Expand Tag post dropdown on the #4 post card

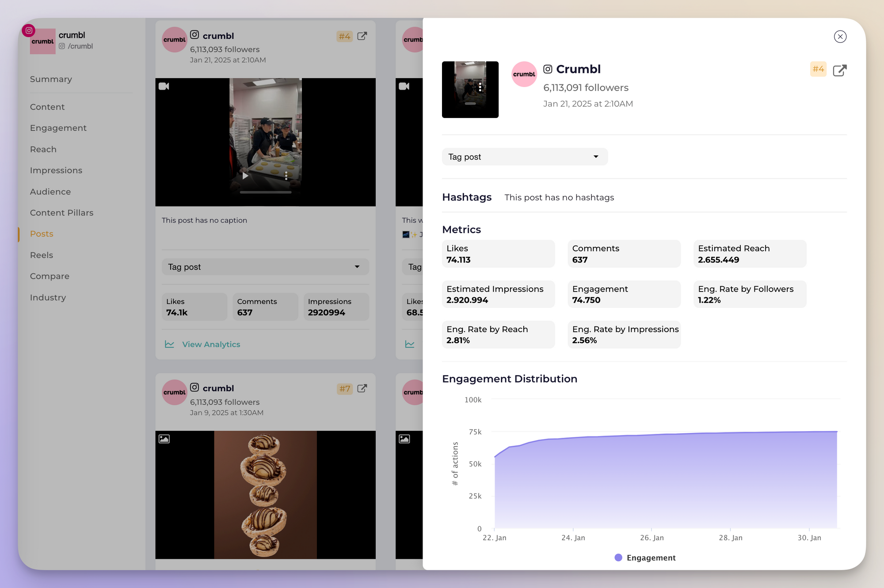pyautogui.click(x=265, y=267)
